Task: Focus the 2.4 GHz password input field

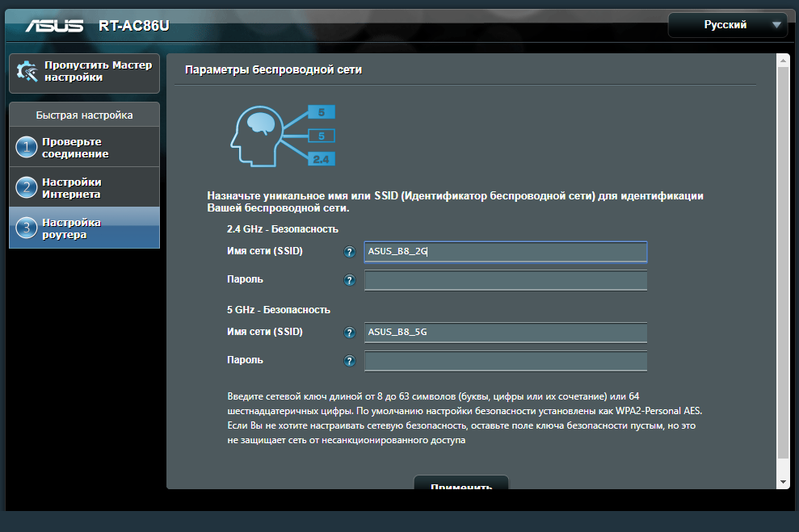Action: 506,280
